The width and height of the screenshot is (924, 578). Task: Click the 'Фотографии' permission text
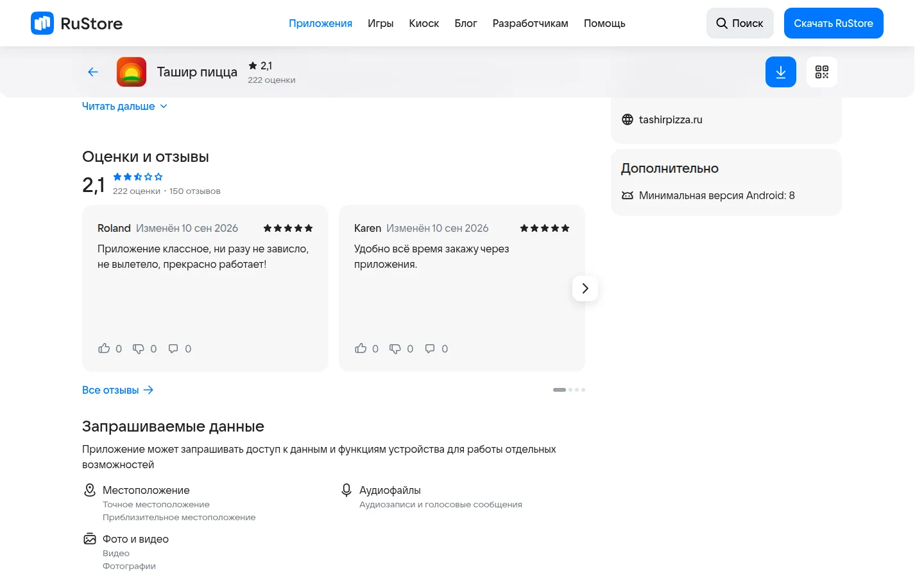point(129,566)
